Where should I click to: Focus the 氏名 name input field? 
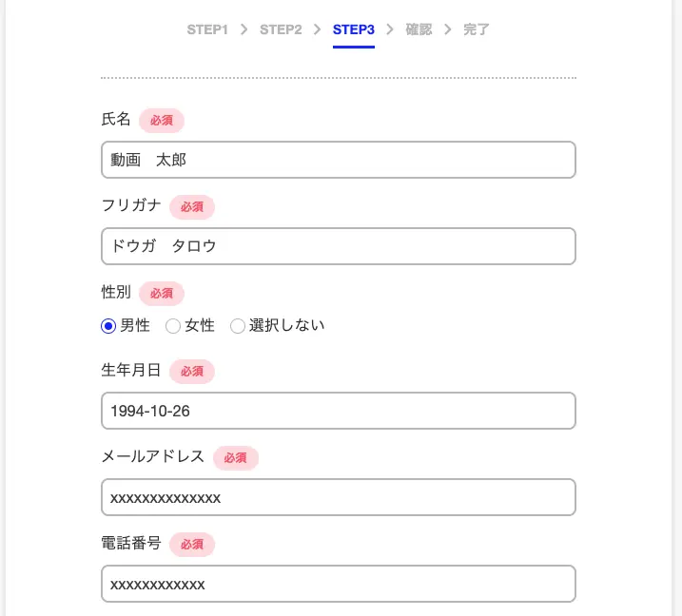(x=339, y=160)
